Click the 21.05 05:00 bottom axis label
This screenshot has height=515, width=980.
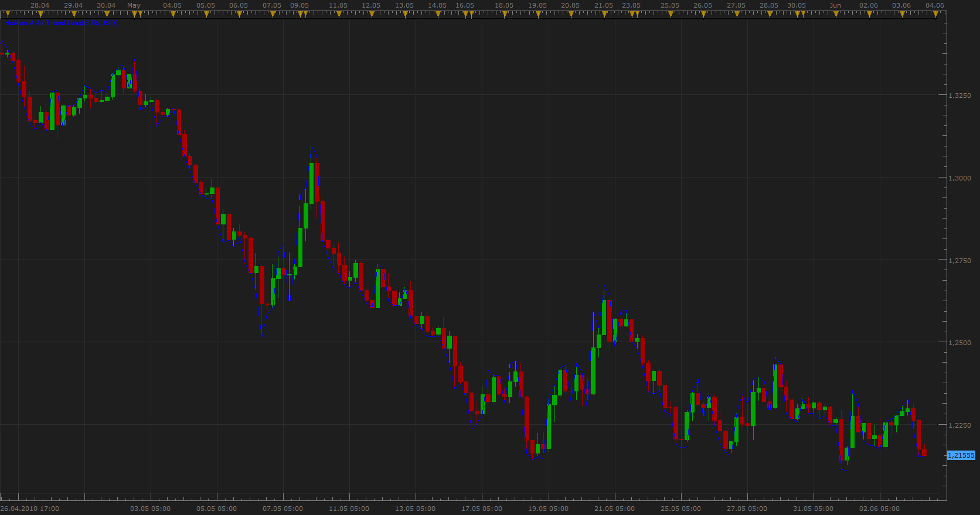coord(614,509)
